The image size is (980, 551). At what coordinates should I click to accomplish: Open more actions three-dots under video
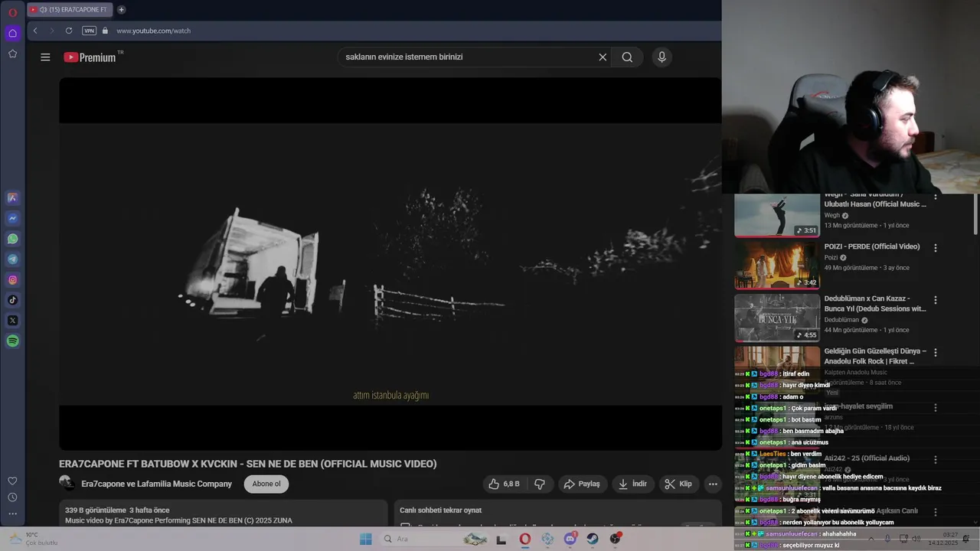(x=713, y=484)
